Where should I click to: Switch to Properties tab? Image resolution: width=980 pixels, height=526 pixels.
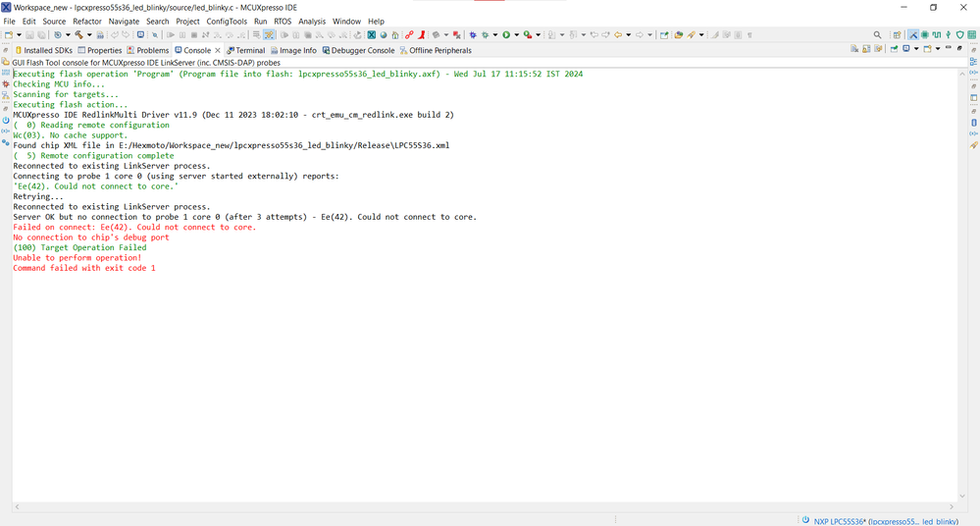pyautogui.click(x=100, y=50)
